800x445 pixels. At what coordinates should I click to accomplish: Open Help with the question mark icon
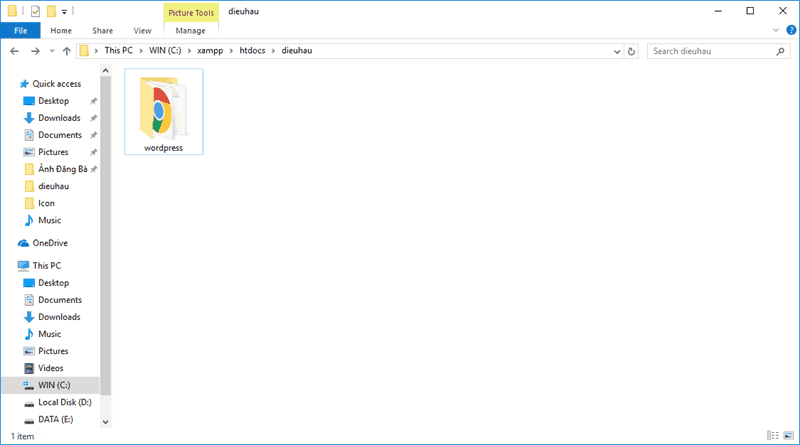[791, 30]
